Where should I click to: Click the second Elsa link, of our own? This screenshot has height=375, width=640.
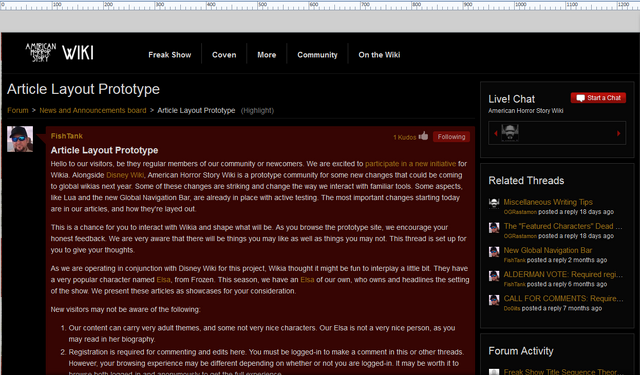tap(307, 280)
